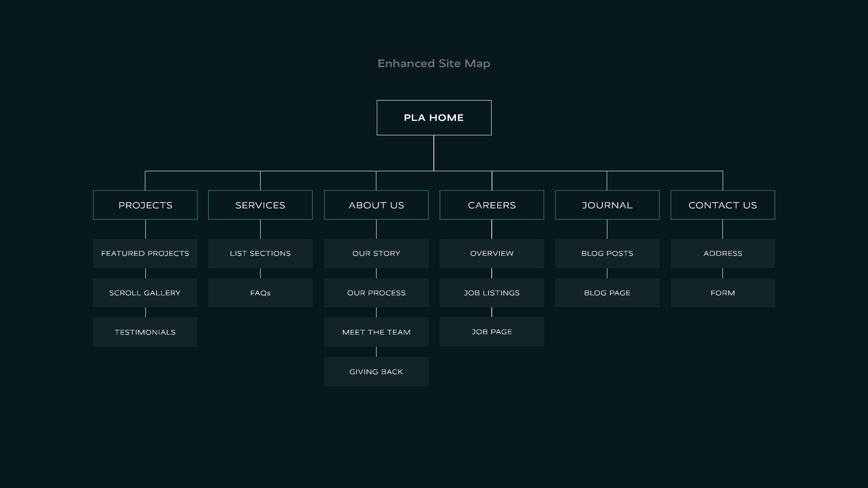Viewport: 868px width, 488px height.
Task: Click the Enhanced Site Map title
Action: pyautogui.click(x=434, y=63)
